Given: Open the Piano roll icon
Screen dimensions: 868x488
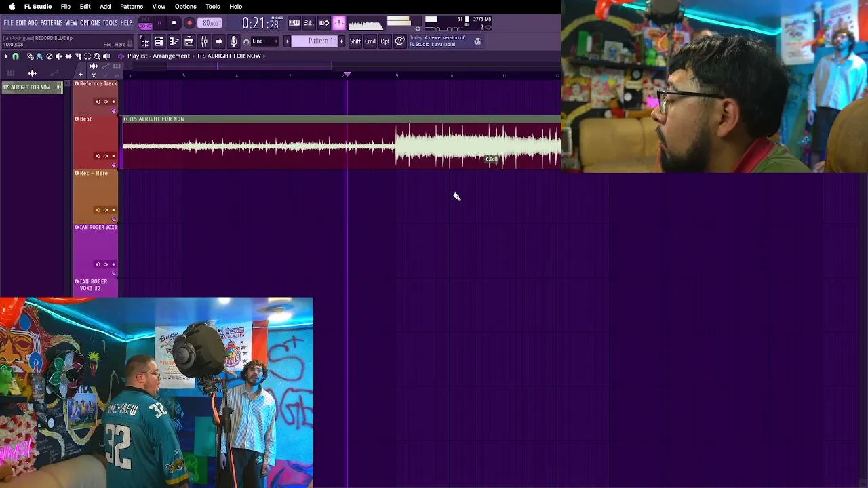Looking at the screenshot, I should pos(174,42).
